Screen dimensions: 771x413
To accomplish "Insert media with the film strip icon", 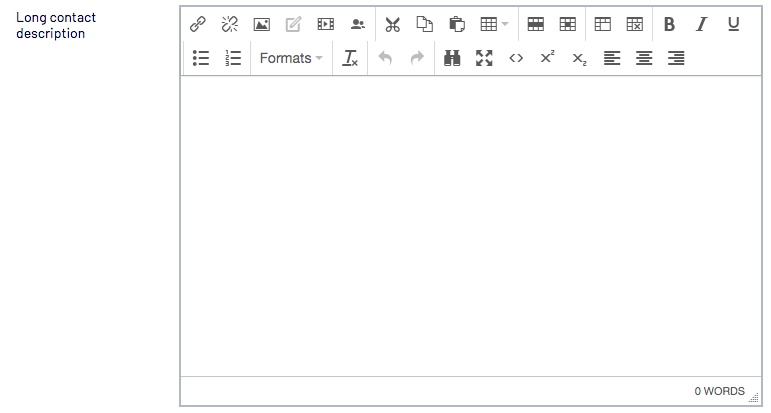I will point(326,24).
